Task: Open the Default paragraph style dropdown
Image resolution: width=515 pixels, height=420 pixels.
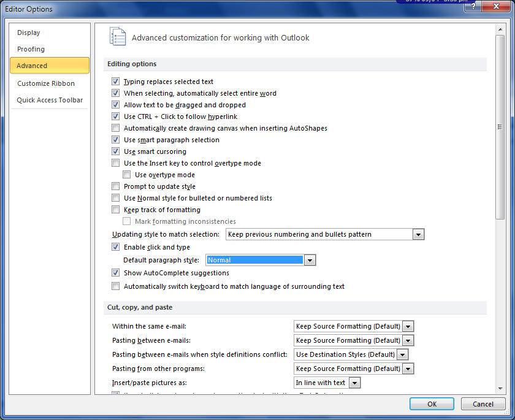Action: [310, 260]
